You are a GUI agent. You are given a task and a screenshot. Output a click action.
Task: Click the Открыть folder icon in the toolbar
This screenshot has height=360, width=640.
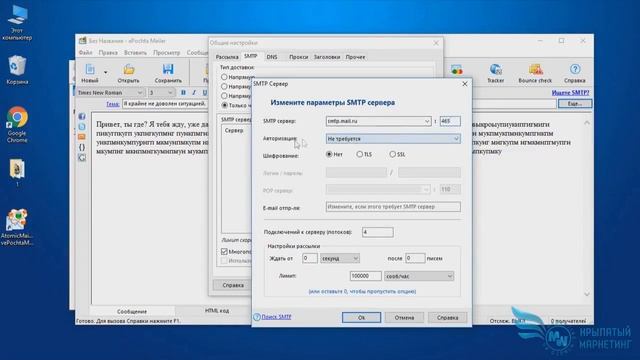tap(129, 69)
